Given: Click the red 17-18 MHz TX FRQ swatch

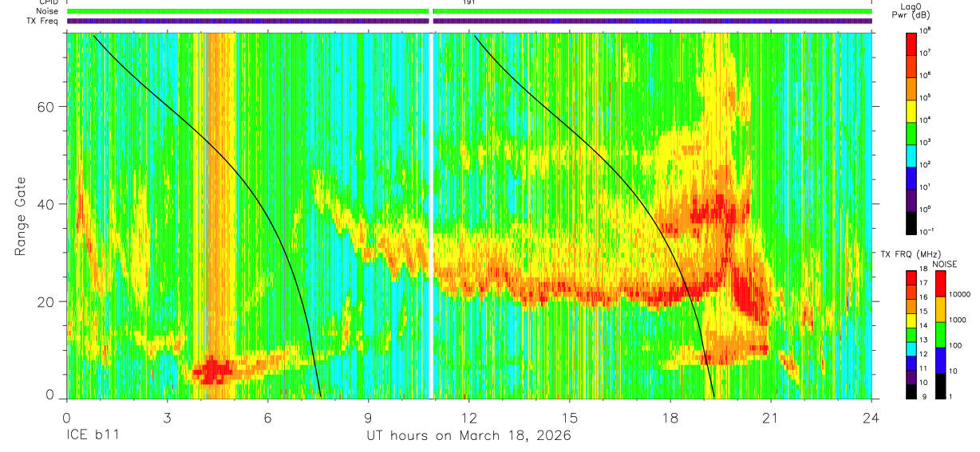Looking at the screenshot, I should tap(912, 278).
